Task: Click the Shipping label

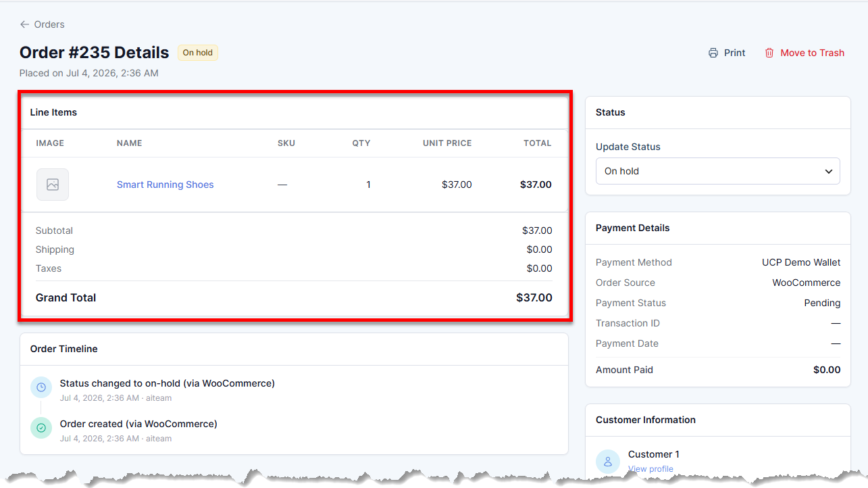Action: [55, 249]
